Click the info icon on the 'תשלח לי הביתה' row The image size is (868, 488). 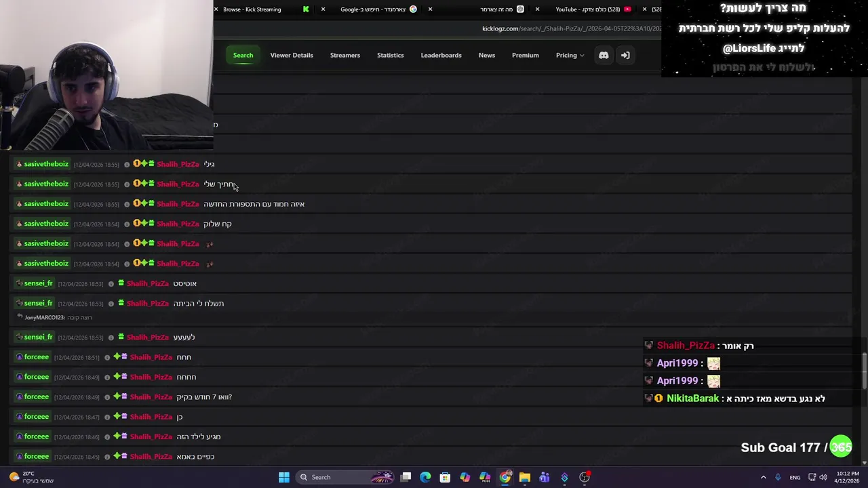pyautogui.click(x=111, y=304)
